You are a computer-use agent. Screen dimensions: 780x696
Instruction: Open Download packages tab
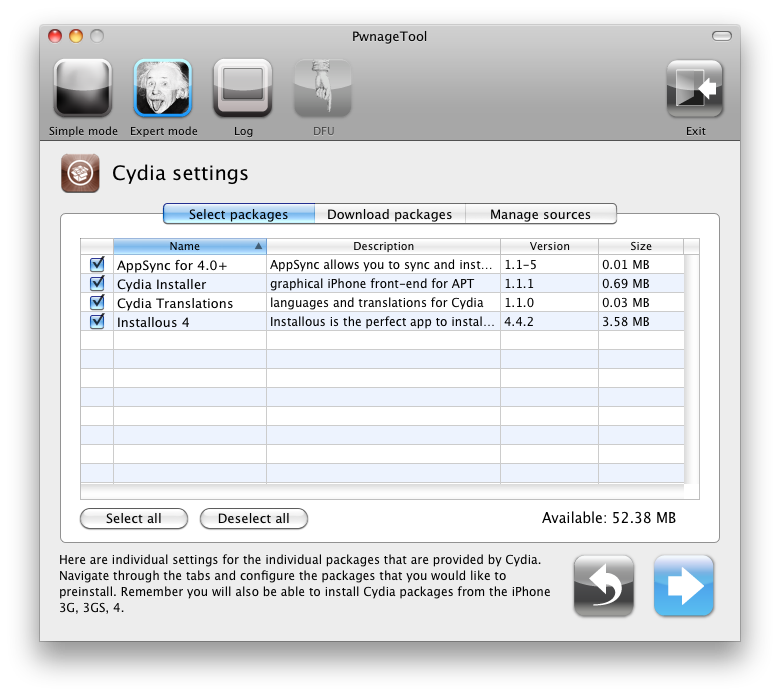(390, 214)
